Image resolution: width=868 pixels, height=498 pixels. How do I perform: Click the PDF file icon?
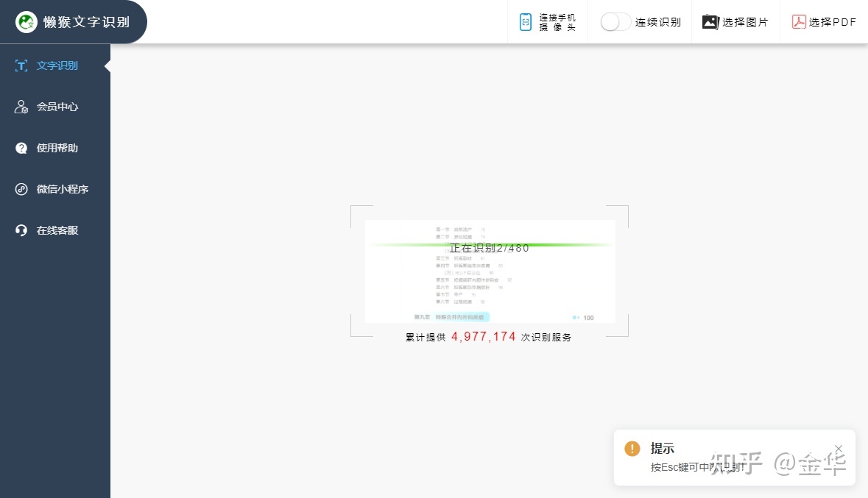click(x=798, y=22)
